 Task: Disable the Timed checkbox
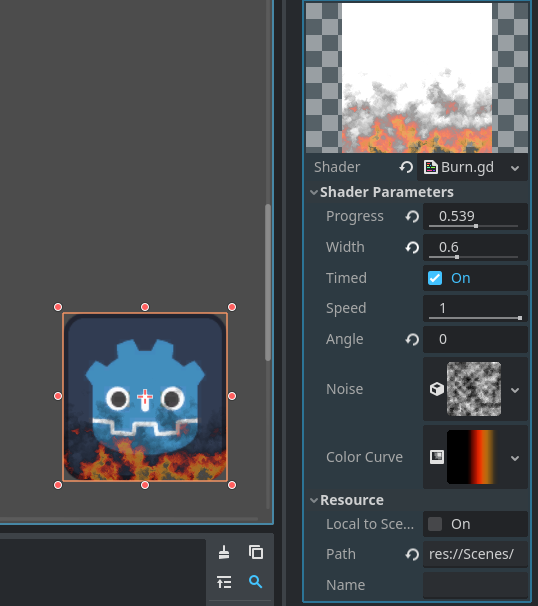[x=435, y=278]
